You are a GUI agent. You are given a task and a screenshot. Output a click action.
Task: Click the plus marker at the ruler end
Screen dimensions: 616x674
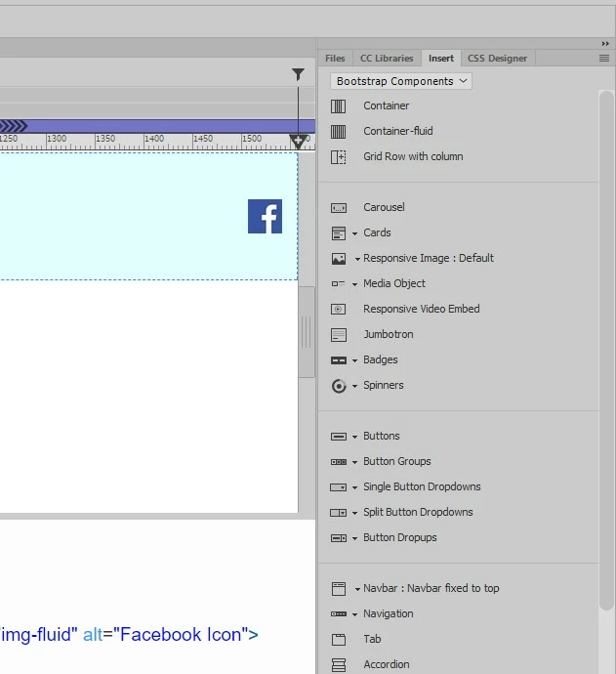[x=298, y=141]
